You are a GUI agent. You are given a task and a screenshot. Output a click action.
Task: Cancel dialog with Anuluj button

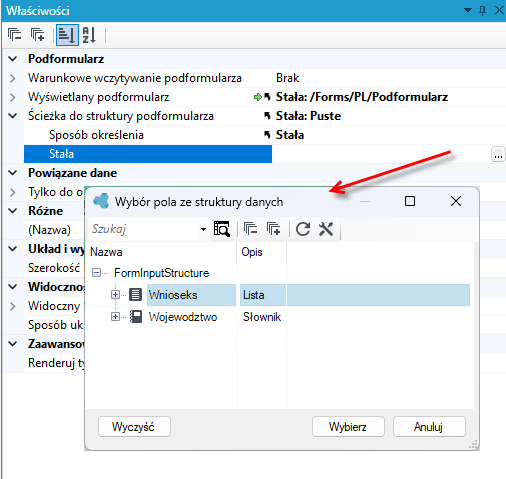(x=429, y=427)
